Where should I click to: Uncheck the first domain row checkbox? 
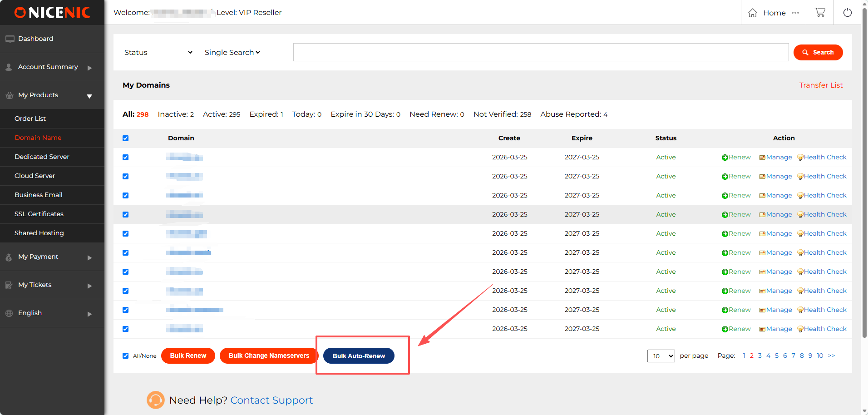coord(125,158)
